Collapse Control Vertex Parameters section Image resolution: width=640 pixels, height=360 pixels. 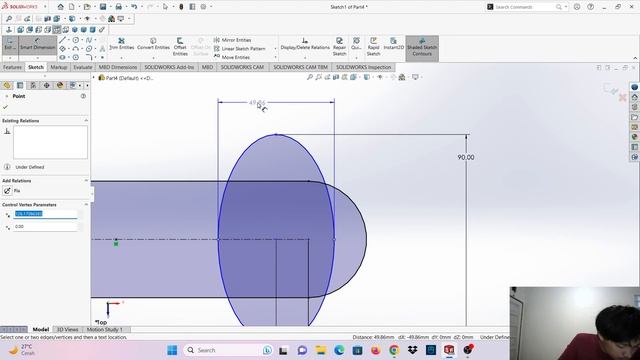[86, 204]
